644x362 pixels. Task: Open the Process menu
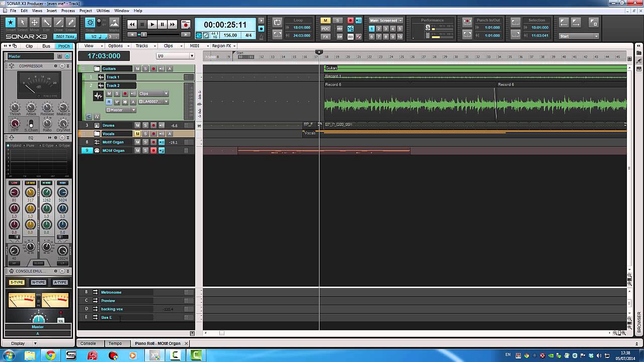point(68,11)
